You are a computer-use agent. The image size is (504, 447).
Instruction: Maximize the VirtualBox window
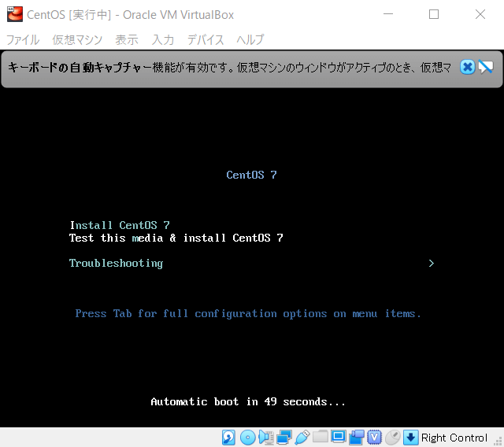pyautogui.click(x=434, y=14)
